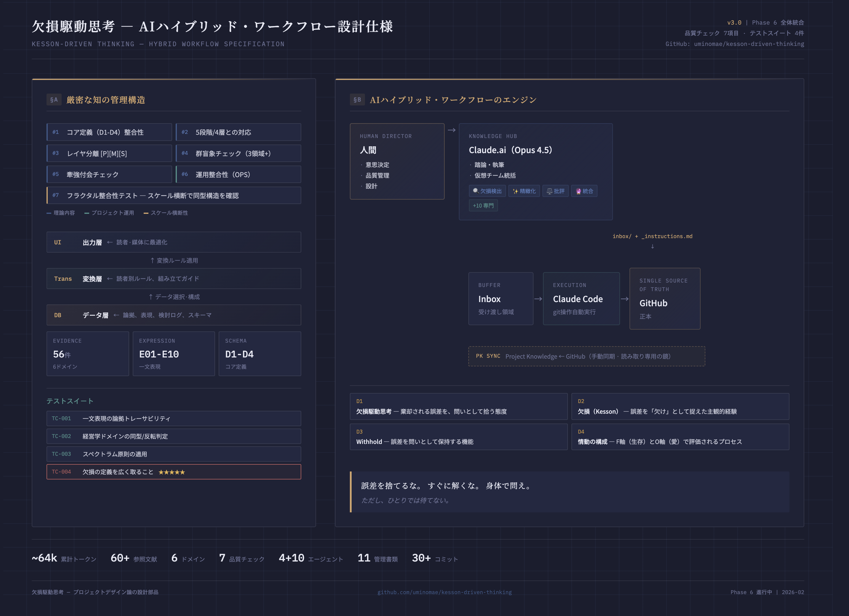This screenshot has height=616, width=849.
Task: Click the EVIDENCE 56件 card
Action: tap(88, 353)
